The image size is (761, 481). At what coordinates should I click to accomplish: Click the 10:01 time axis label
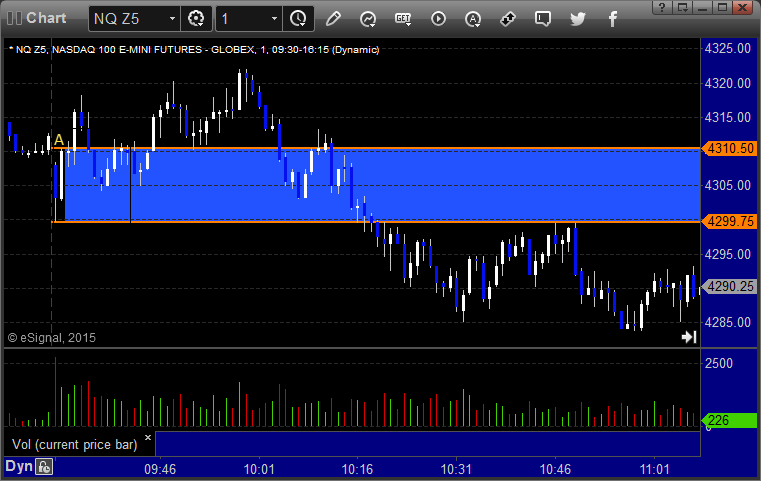pos(259,469)
